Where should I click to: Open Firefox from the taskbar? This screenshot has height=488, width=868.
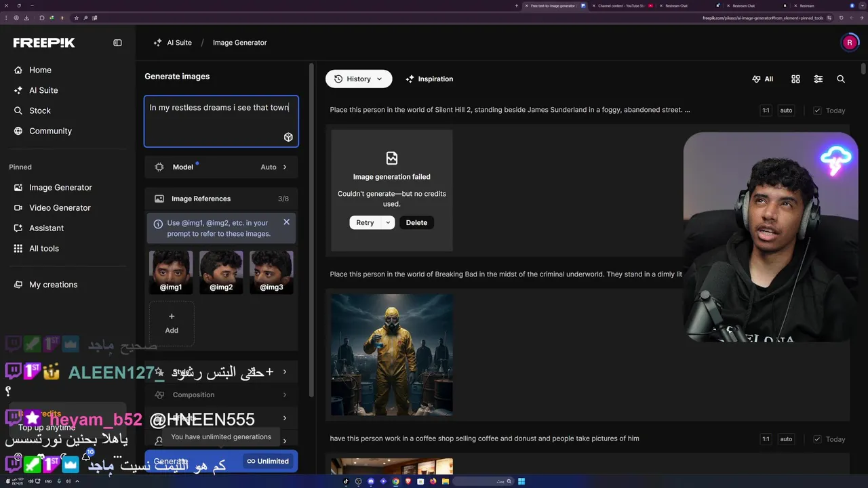[433, 481]
